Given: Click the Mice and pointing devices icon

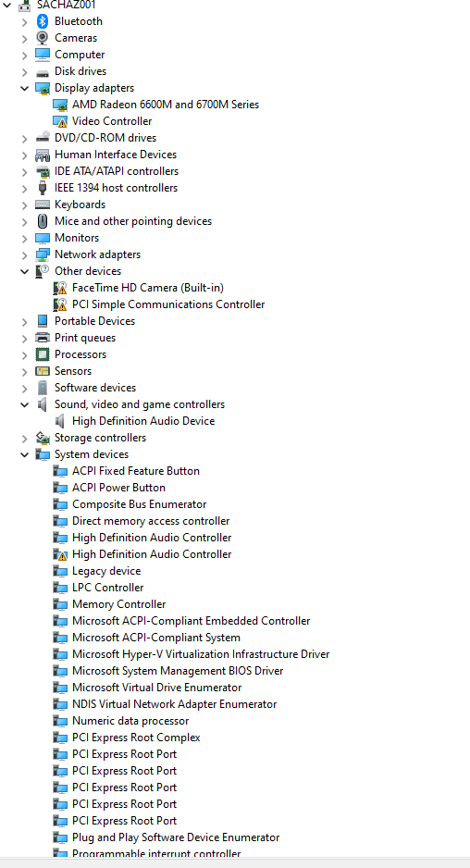Looking at the screenshot, I should [43, 221].
